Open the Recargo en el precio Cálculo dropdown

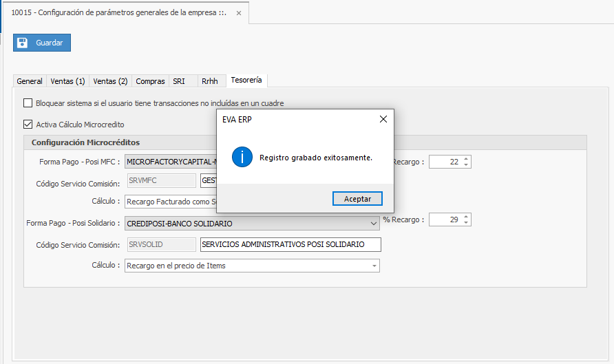374,266
